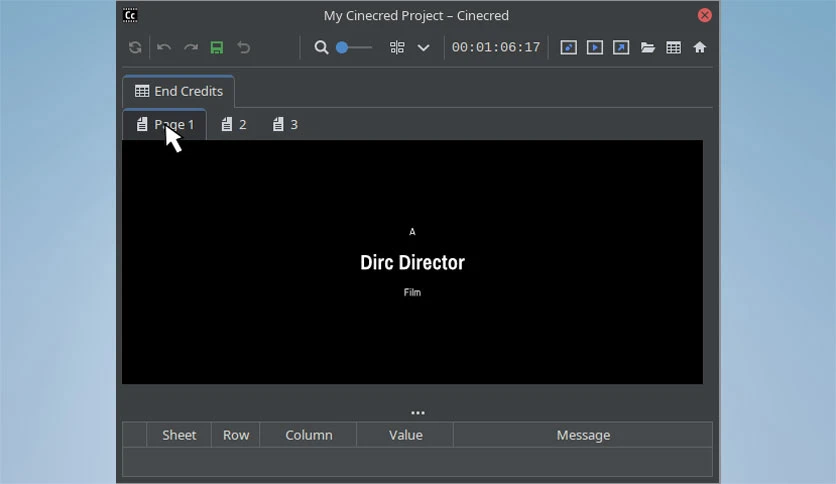Screen dimensions: 836x484
Task: Adjust the zoom slider
Action: [354, 47]
